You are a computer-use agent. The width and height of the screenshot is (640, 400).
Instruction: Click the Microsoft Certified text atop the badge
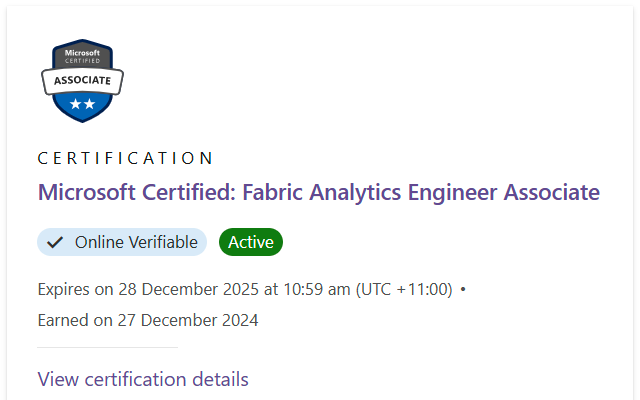82,56
